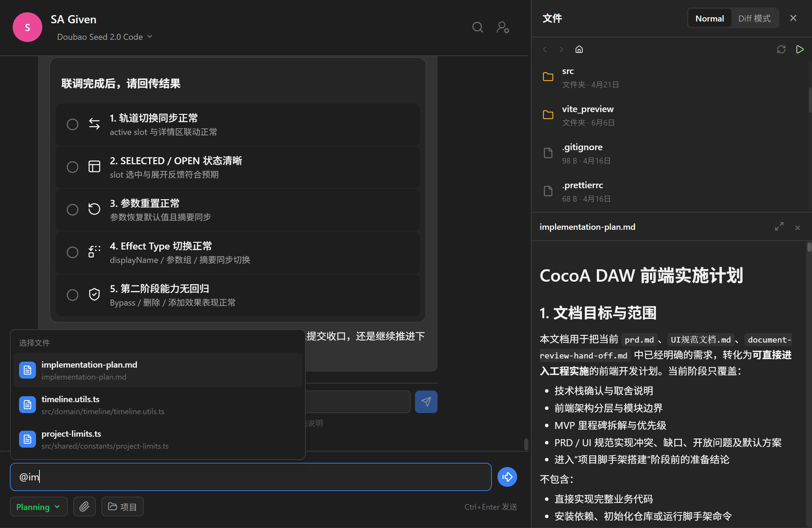
Task: Open user settings icon in header
Action: tap(503, 27)
